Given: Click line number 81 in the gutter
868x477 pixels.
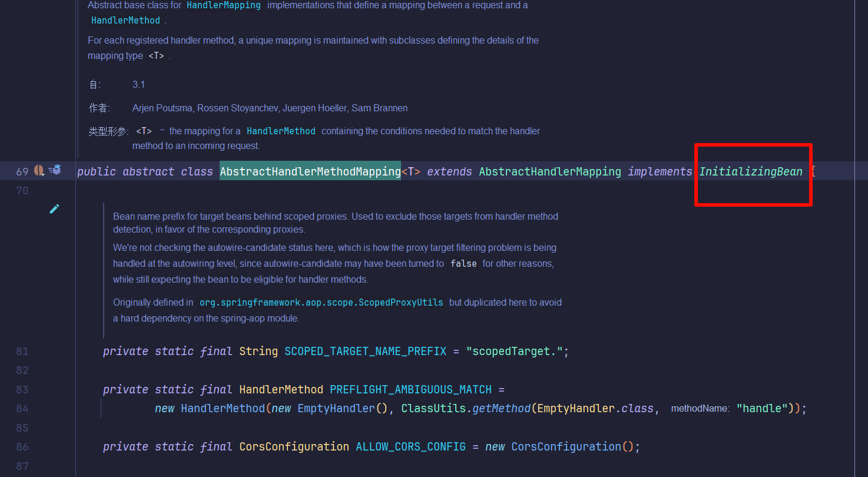Looking at the screenshot, I should coord(22,352).
